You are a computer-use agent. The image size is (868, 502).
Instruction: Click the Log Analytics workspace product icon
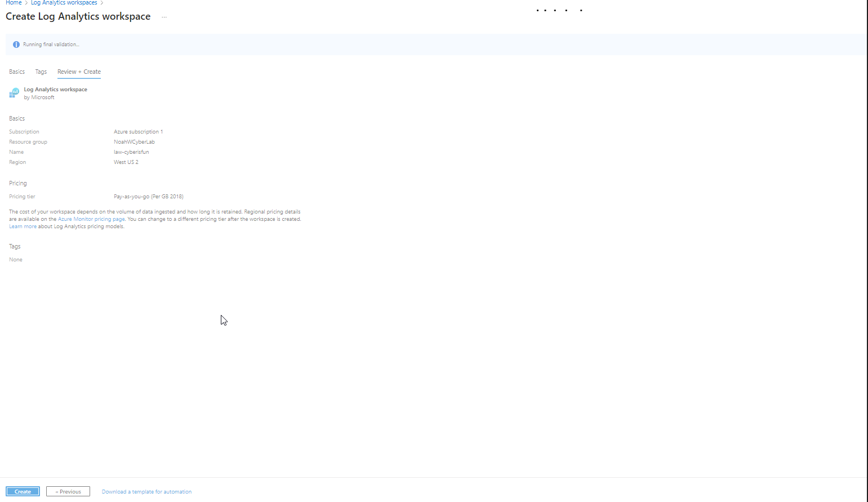click(14, 93)
